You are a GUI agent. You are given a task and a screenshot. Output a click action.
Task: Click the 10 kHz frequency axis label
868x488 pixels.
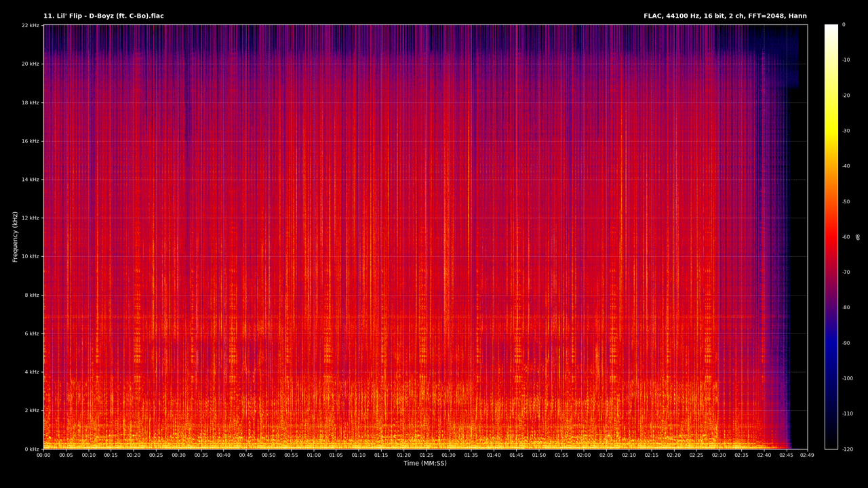[x=30, y=256]
